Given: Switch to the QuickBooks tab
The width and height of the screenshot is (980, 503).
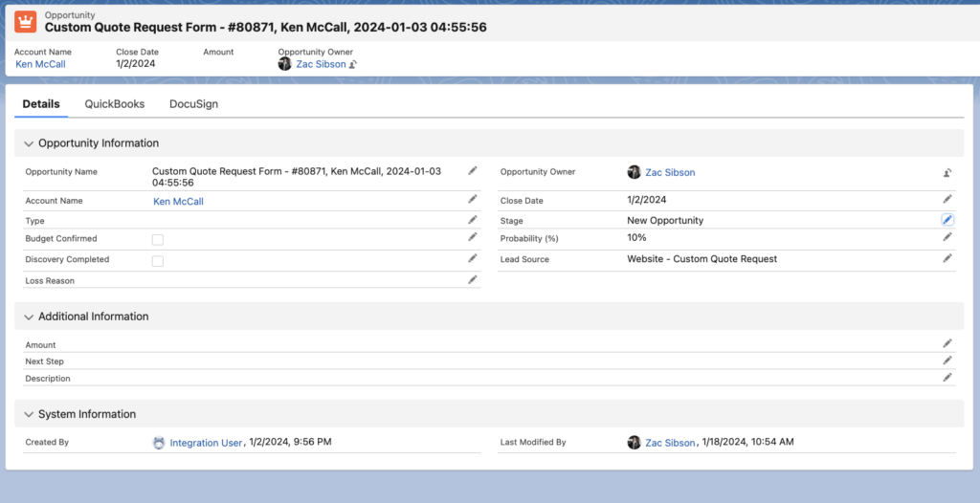Looking at the screenshot, I should 115,104.
